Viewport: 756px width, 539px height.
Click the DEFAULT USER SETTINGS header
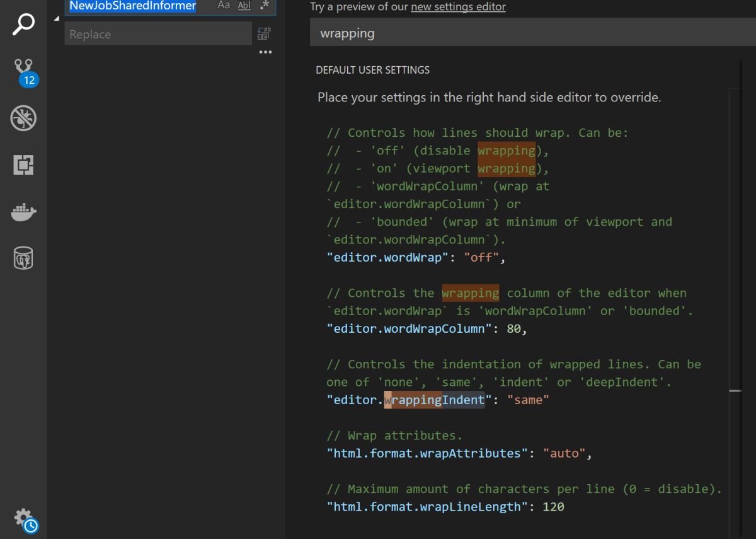point(373,70)
